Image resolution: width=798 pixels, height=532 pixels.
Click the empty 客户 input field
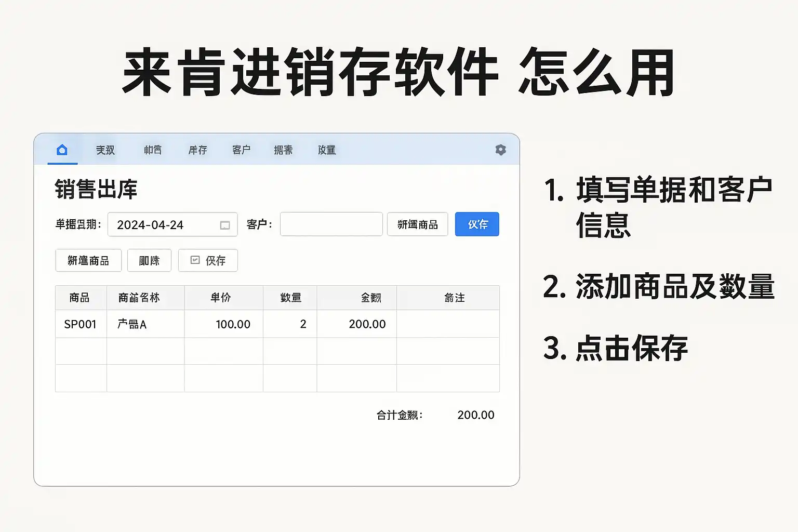[331, 224]
